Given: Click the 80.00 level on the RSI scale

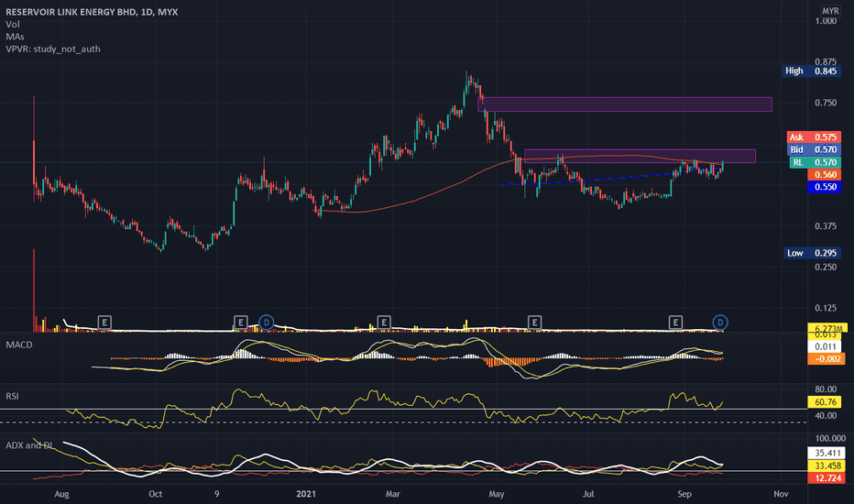Looking at the screenshot, I should pyautogui.click(x=826, y=389).
